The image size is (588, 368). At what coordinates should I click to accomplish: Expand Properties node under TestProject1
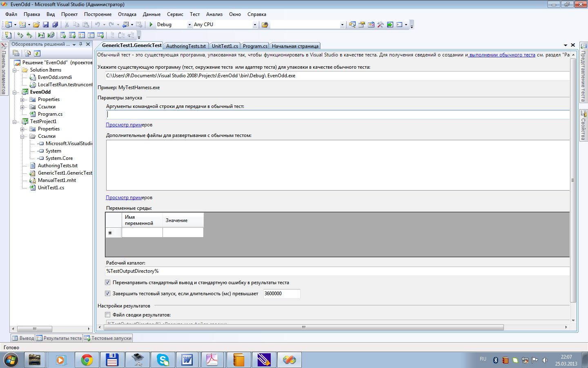click(22, 129)
